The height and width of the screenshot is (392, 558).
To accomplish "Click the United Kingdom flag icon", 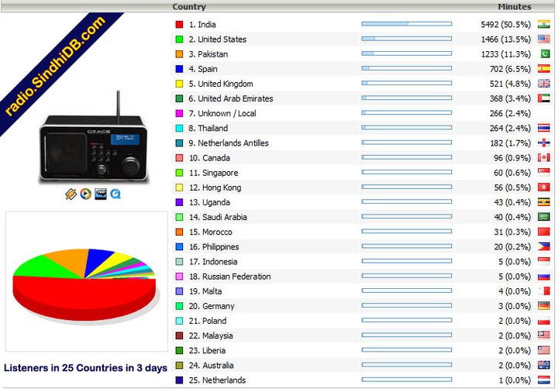I will pyautogui.click(x=544, y=84).
